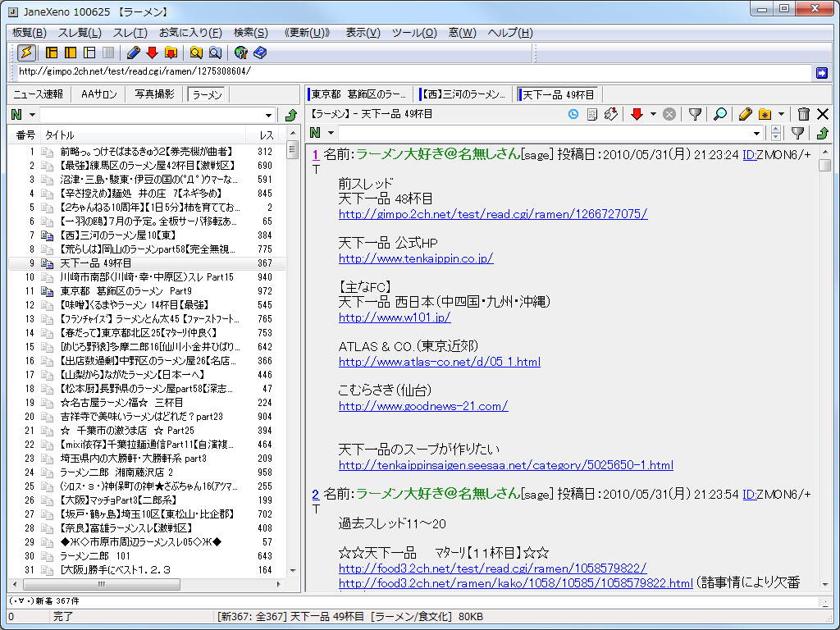Click the gray circular stop icon
This screenshot has width=840, height=630.
[669, 114]
